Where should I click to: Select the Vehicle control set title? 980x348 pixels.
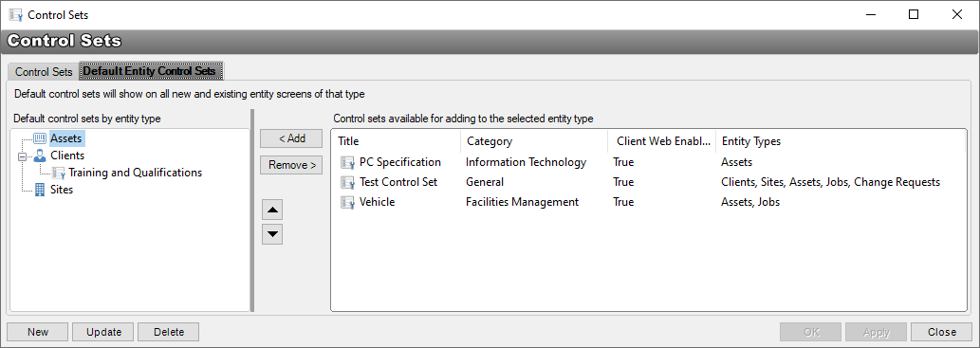click(377, 202)
